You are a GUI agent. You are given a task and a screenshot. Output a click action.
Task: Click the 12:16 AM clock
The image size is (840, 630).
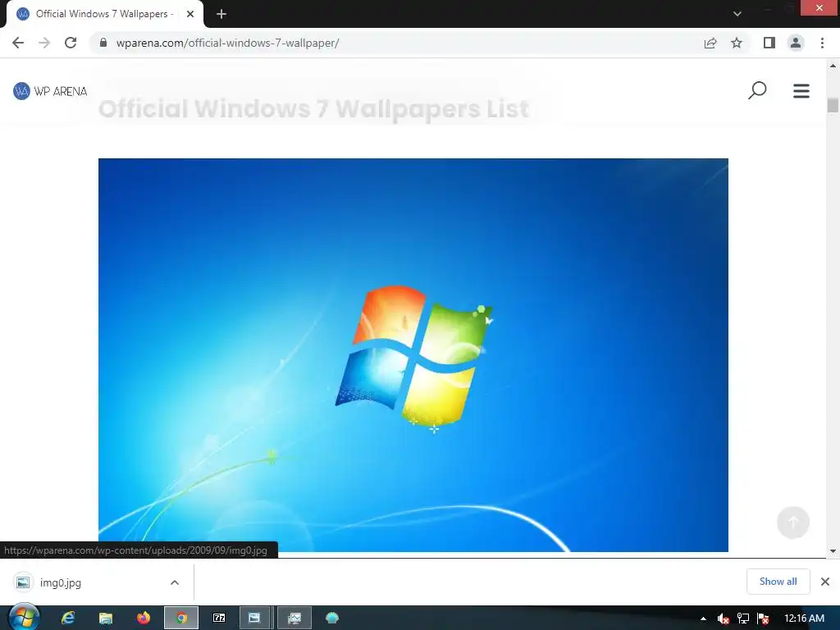[x=804, y=619]
